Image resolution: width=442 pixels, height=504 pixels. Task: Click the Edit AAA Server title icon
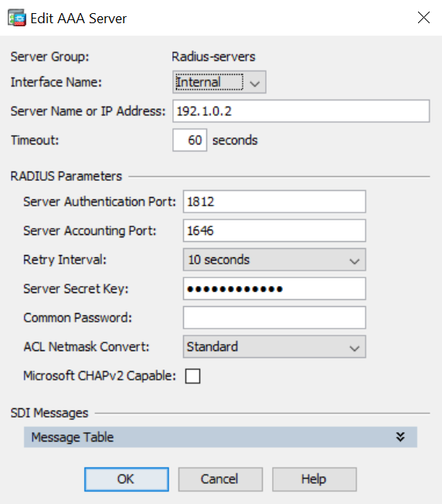pyautogui.click(x=17, y=18)
